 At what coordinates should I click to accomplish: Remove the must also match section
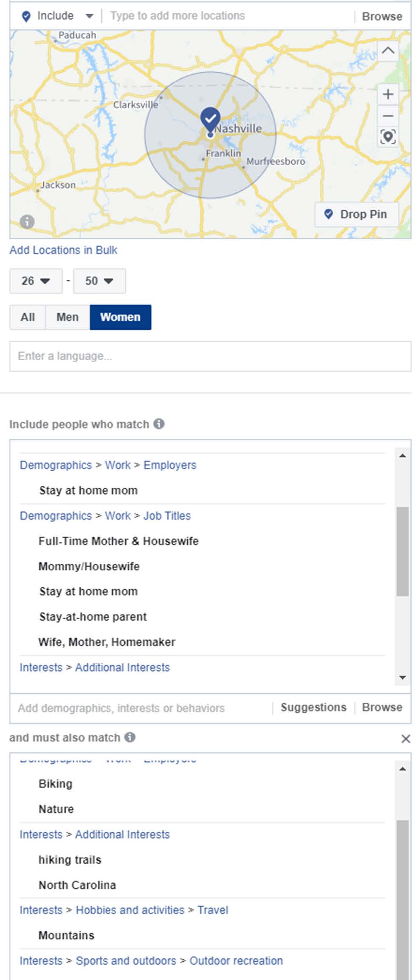406,739
